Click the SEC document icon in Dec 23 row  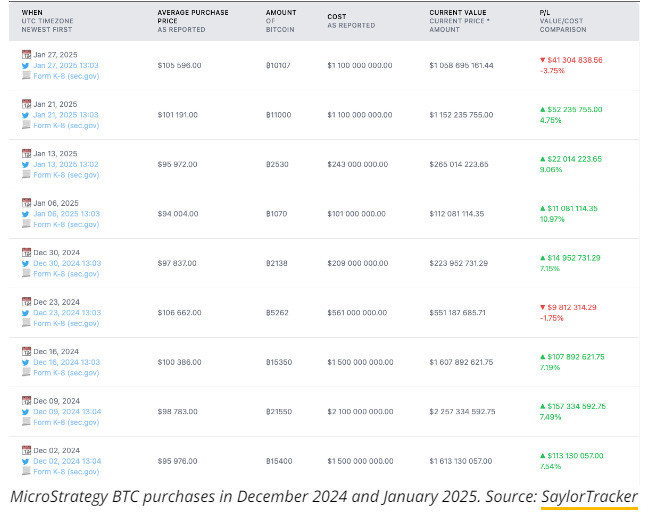26,323
